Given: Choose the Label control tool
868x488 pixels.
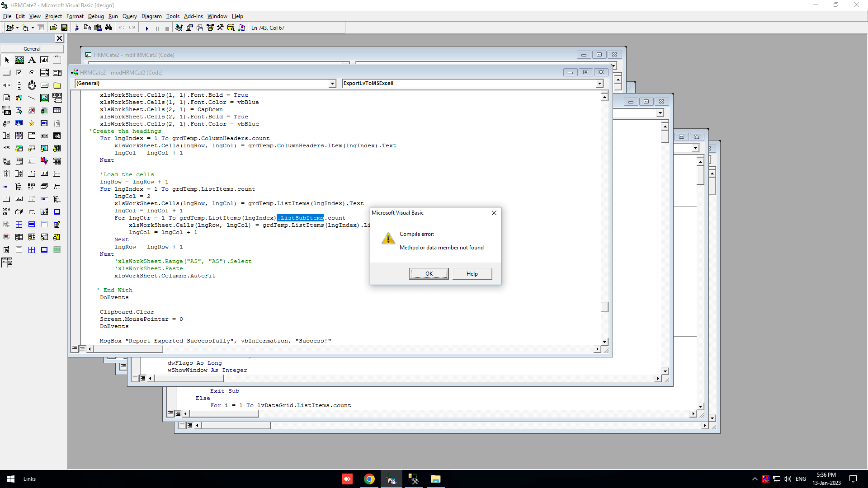Looking at the screenshot, I should tap(32, 60).
